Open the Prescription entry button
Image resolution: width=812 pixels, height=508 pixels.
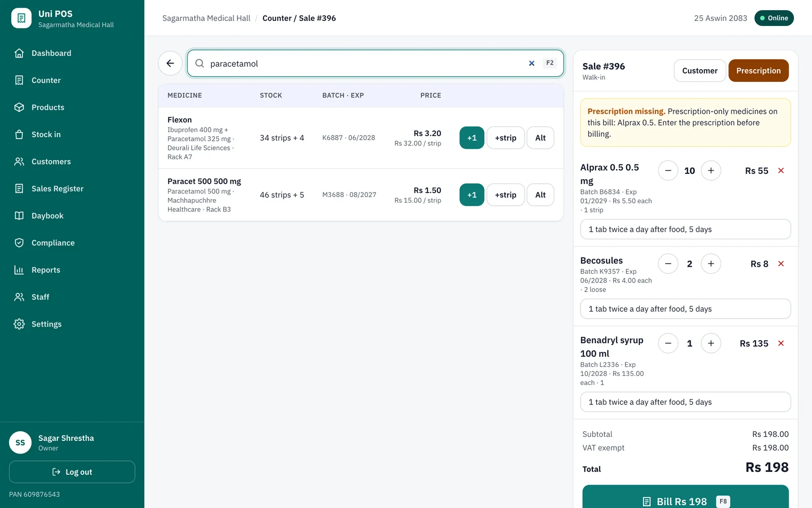click(758, 71)
